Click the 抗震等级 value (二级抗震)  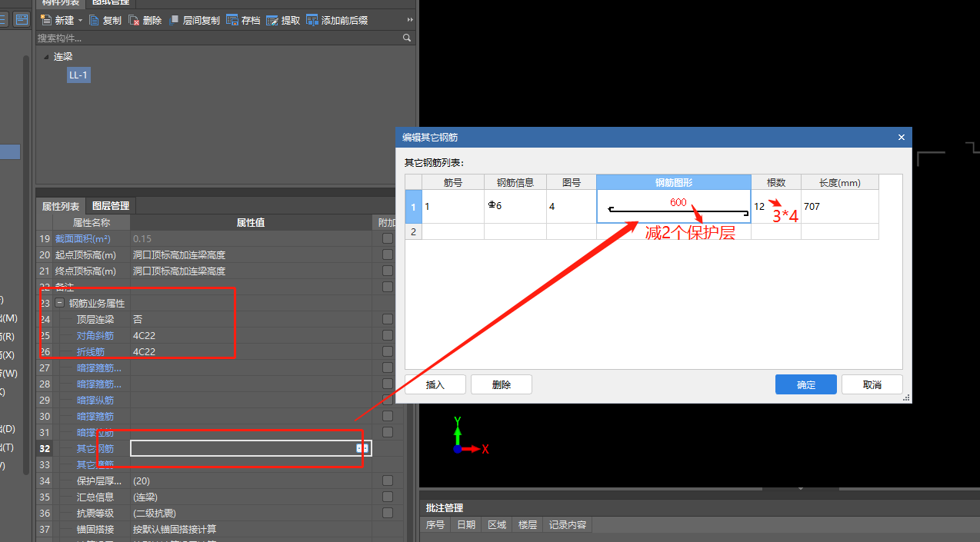pos(155,513)
